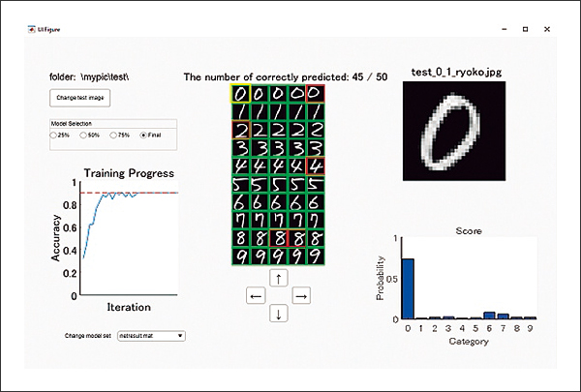The width and height of the screenshot is (581, 392).
Task: Click the 'folder: \mypic\test\' label
Action: [89, 77]
